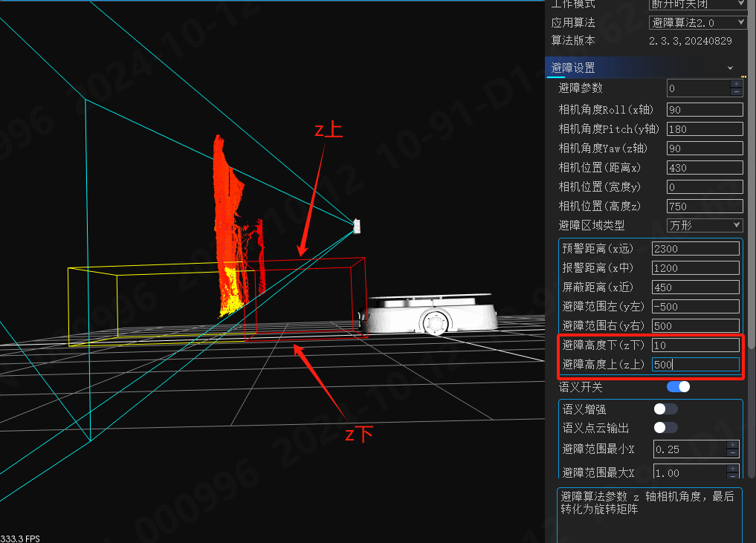Viewport: 756px width, 543px height.
Task: Click the 报警距离(x中) field showing 1200
Action: (695, 268)
